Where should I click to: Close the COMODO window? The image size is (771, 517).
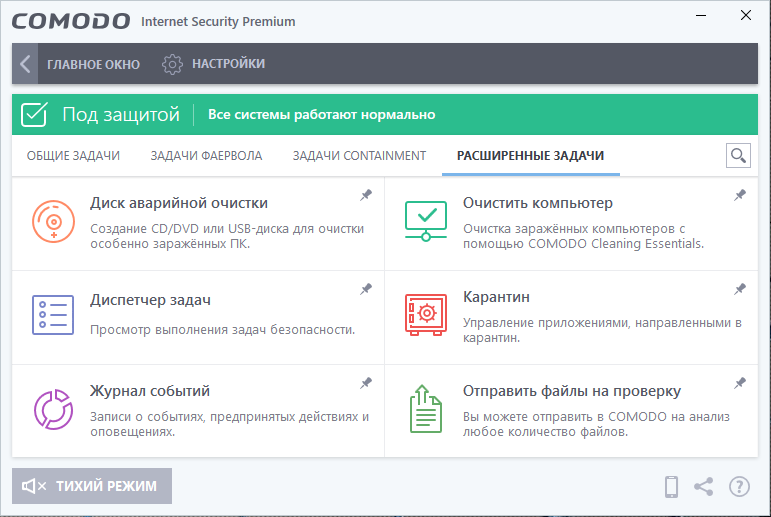pos(746,16)
